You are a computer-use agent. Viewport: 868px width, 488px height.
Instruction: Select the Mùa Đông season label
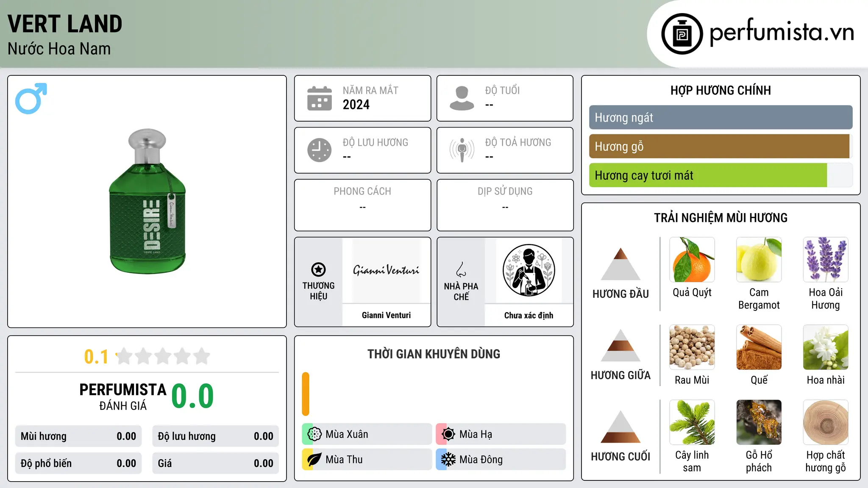tap(481, 460)
